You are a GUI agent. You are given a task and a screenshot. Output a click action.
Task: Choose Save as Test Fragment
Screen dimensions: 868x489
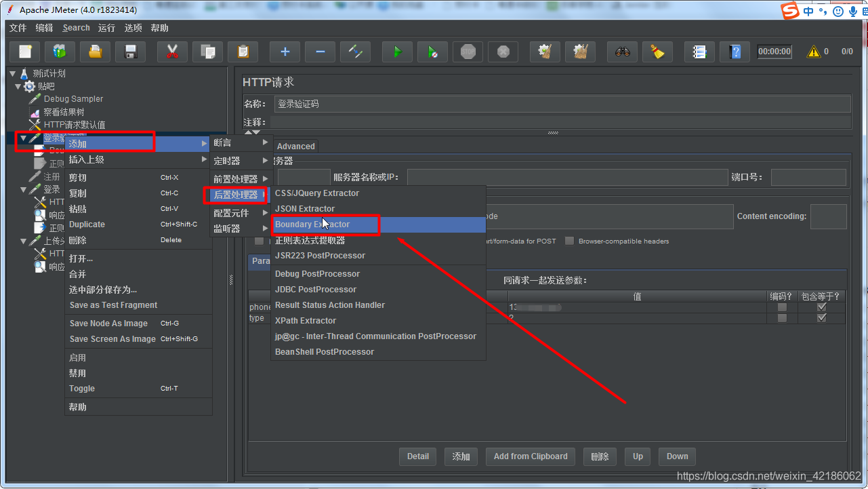tap(138, 305)
